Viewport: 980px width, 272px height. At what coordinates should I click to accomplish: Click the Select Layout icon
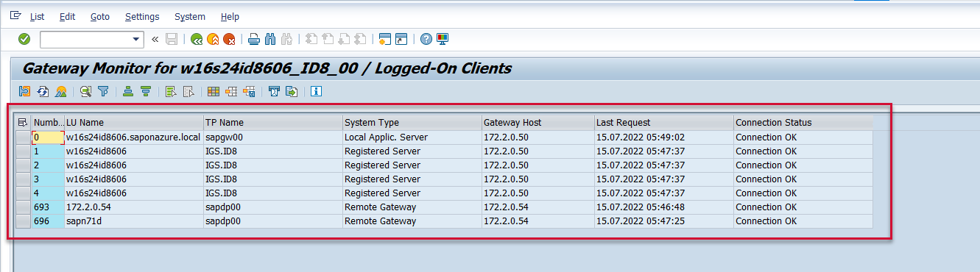click(231, 92)
